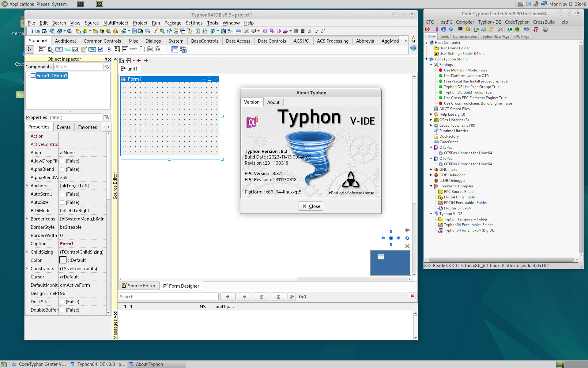Expand the Constraints property
588x368 pixels.
tap(27, 268)
